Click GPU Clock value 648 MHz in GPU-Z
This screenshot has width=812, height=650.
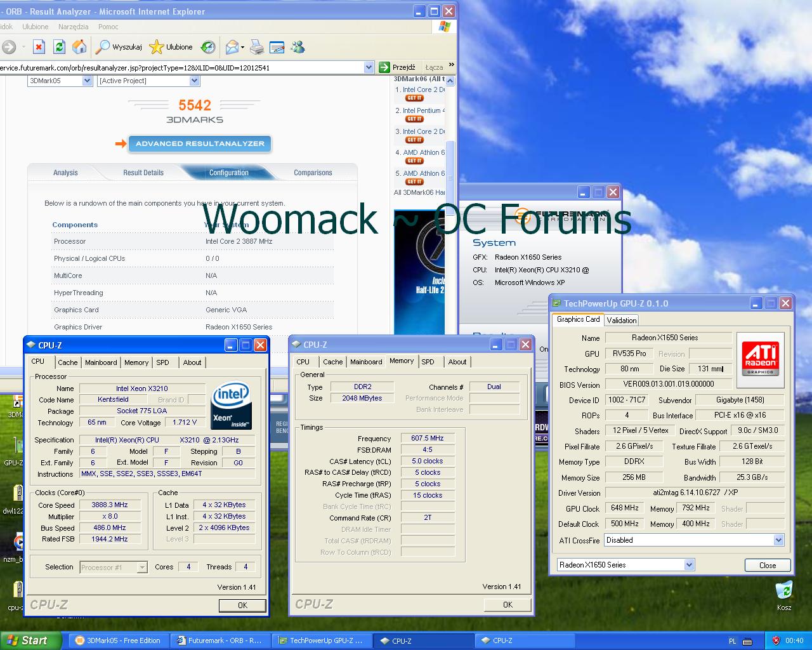point(625,508)
